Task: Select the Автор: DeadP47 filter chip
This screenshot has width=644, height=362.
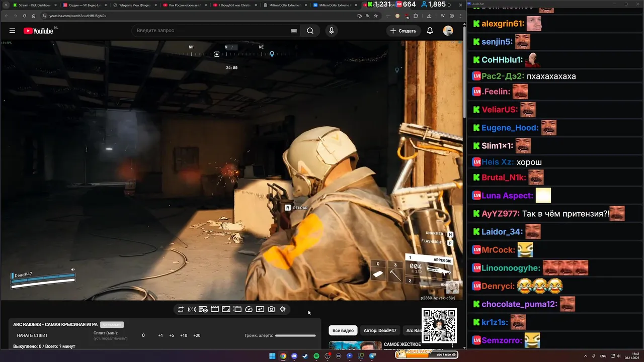Action: coord(380,330)
